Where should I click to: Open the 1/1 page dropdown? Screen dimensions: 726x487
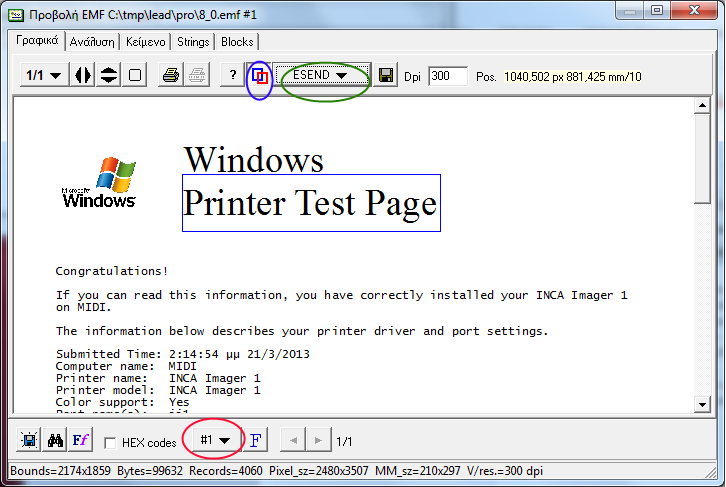[44, 75]
